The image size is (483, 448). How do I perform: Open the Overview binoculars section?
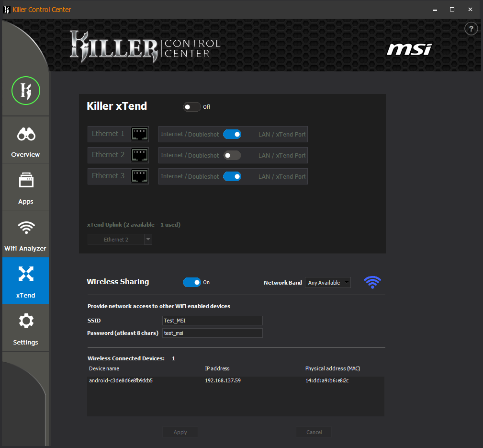tap(25, 140)
